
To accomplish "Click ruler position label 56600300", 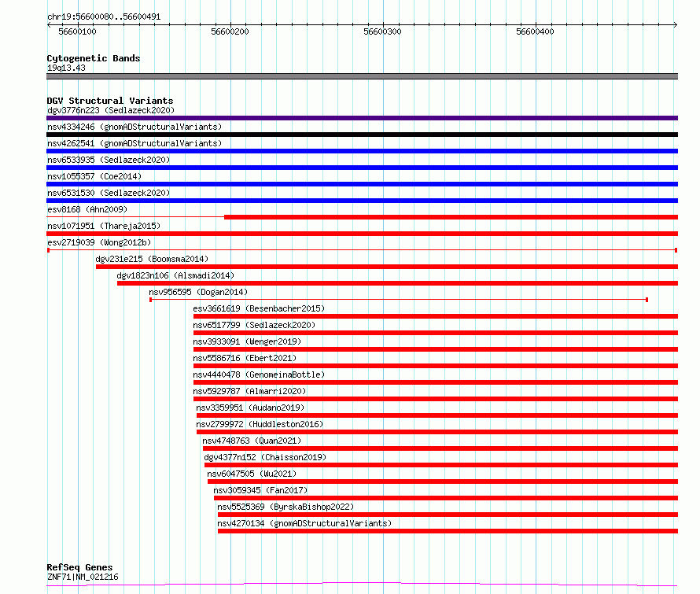I will [382, 31].
